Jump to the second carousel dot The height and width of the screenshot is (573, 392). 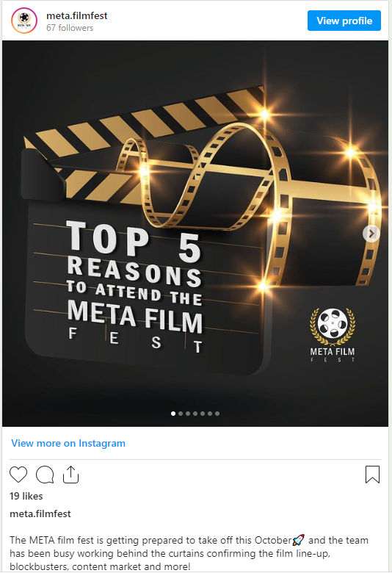click(181, 414)
